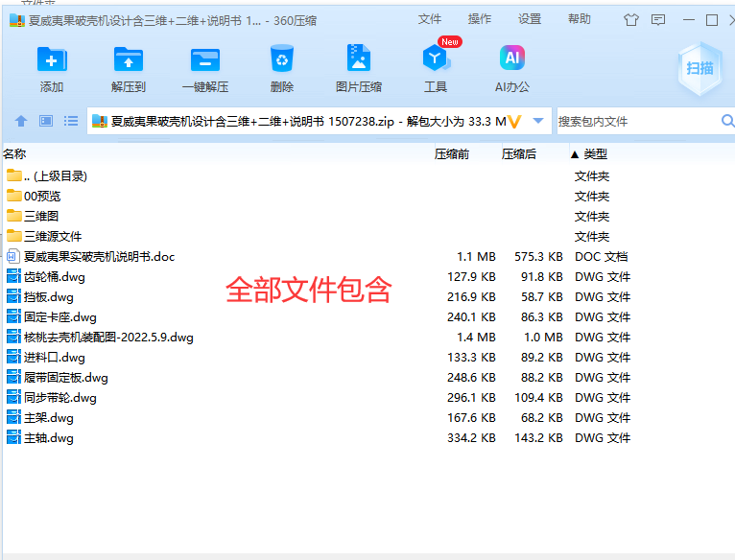The height and width of the screenshot is (560, 735).
Task: Click the search magnifier icon
Action: 727,121
